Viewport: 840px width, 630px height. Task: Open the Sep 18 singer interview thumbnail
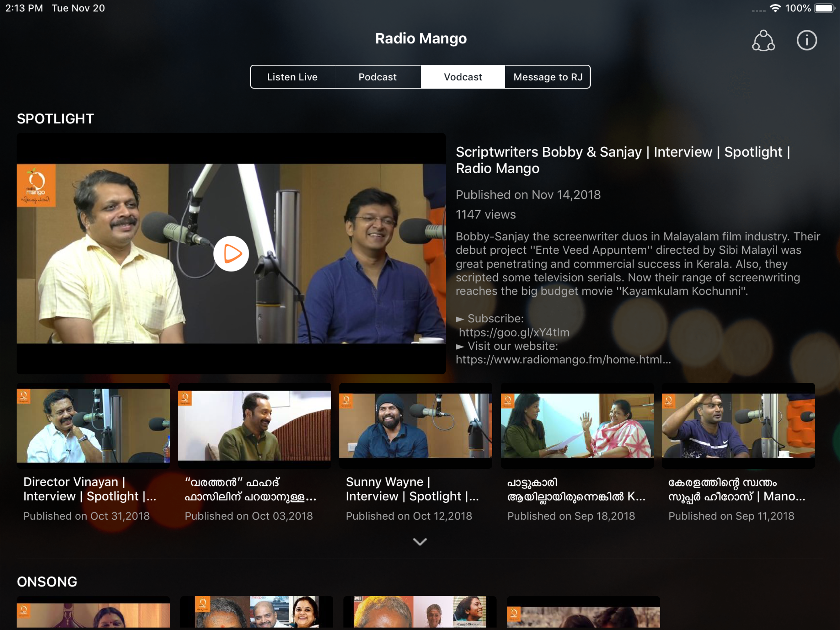click(577, 425)
